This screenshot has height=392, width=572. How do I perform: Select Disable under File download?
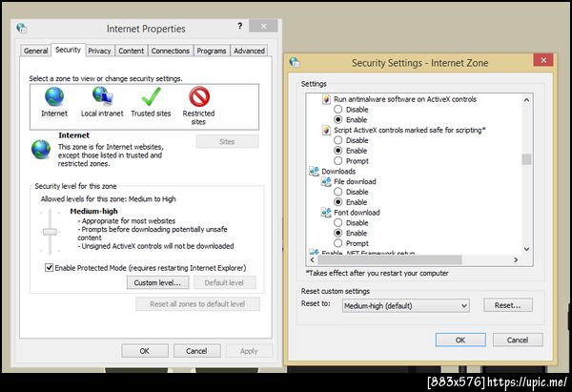[x=338, y=192]
